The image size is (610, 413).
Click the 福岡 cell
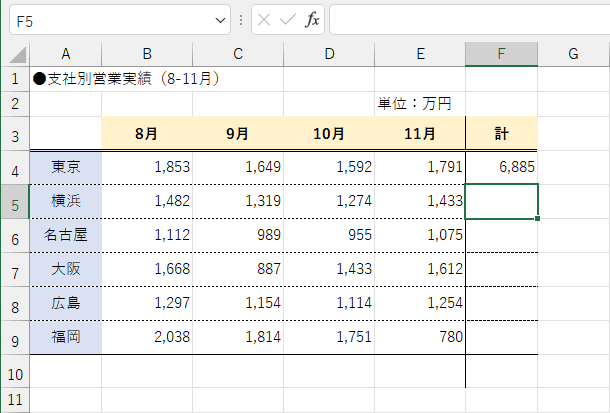(x=66, y=337)
